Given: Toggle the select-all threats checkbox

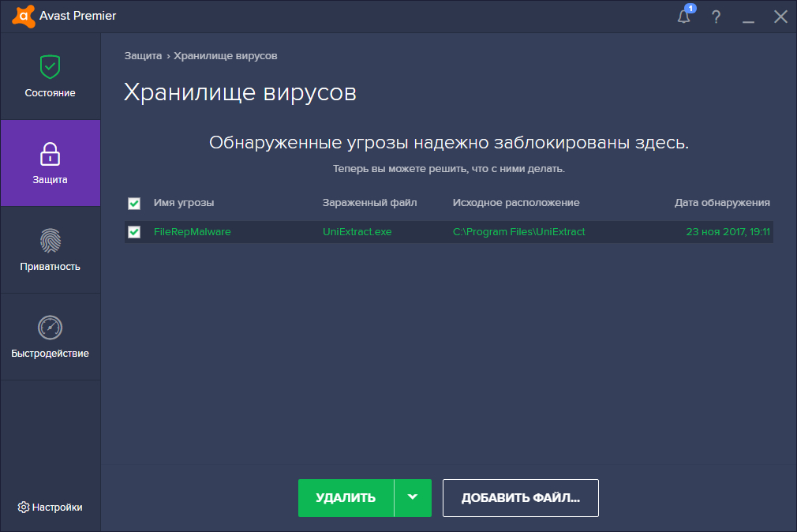Looking at the screenshot, I should point(134,204).
